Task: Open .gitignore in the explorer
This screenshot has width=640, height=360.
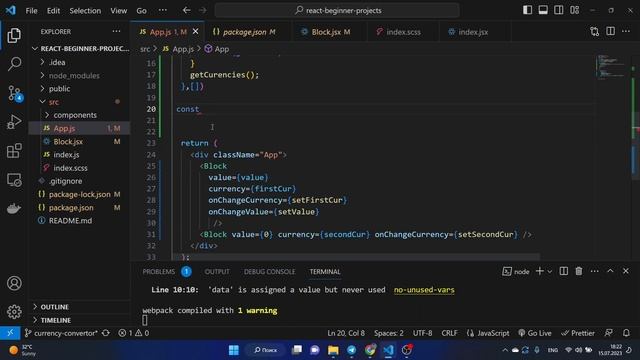Action: click(80, 181)
